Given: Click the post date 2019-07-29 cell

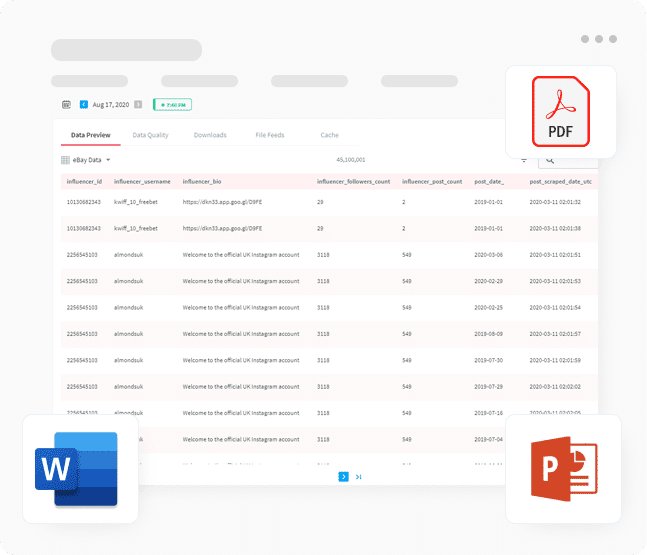Looking at the screenshot, I should point(489,387).
